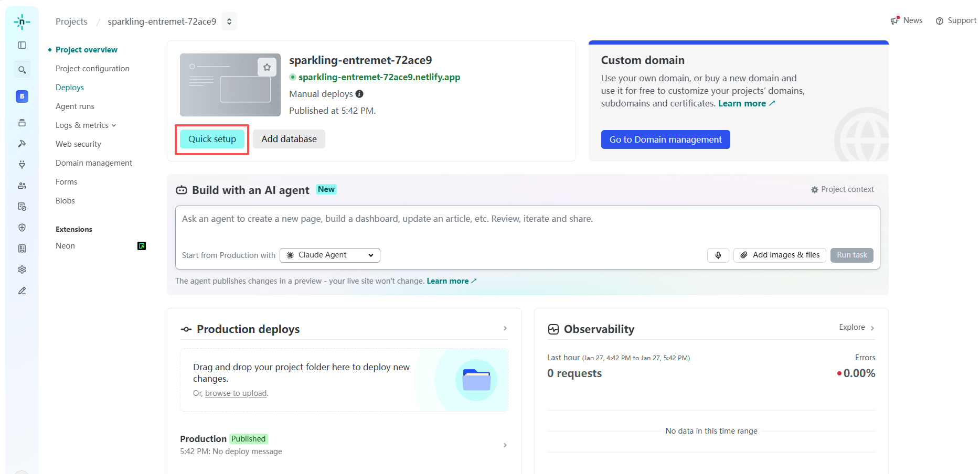Click the Add database button
The width and height of the screenshot is (980, 474).
pyautogui.click(x=289, y=139)
